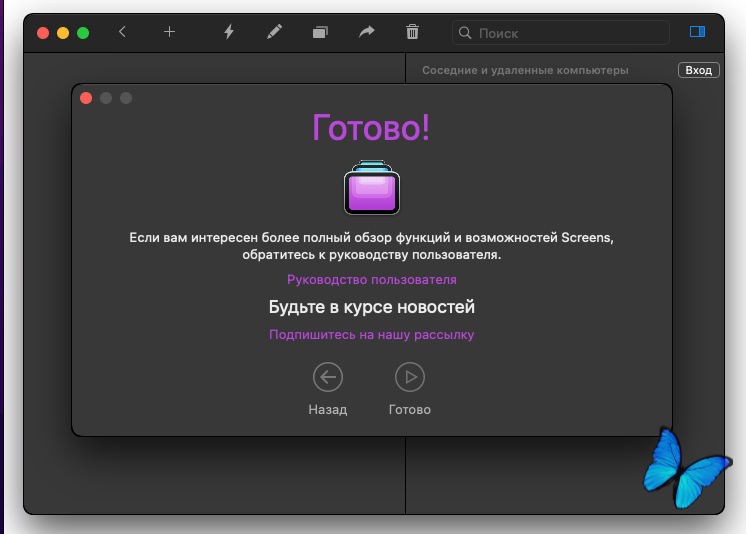Click the Назад circular arrow button

coord(328,377)
